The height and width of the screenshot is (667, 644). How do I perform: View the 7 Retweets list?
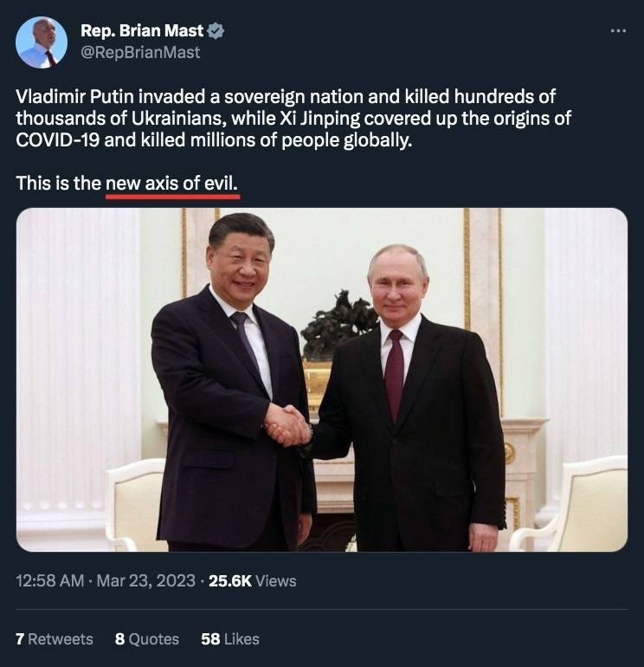click(55, 639)
